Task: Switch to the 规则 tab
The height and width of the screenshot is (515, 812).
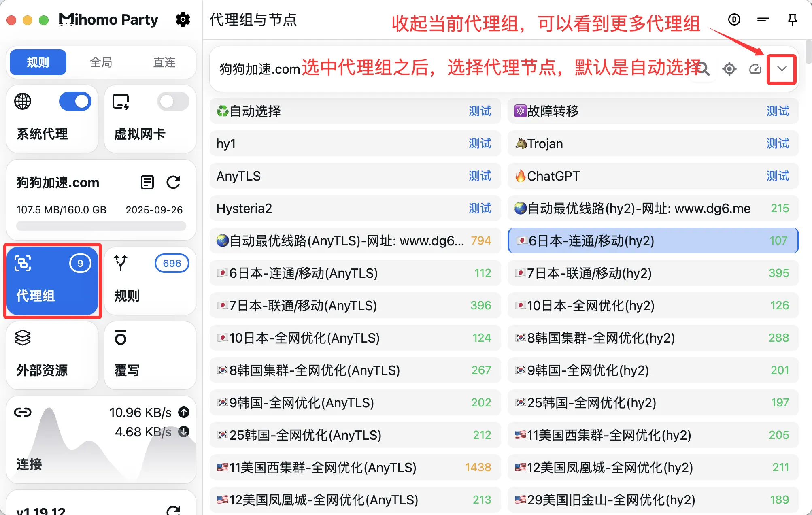Action: [x=37, y=62]
